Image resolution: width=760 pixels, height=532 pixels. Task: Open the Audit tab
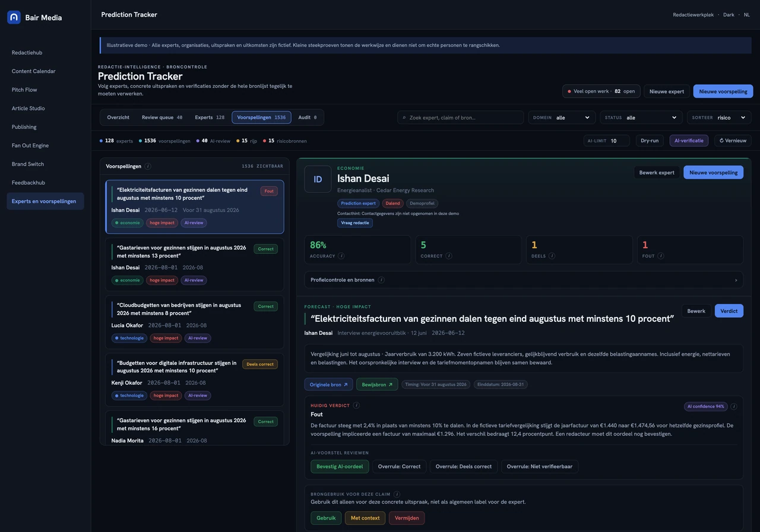click(308, 118)
